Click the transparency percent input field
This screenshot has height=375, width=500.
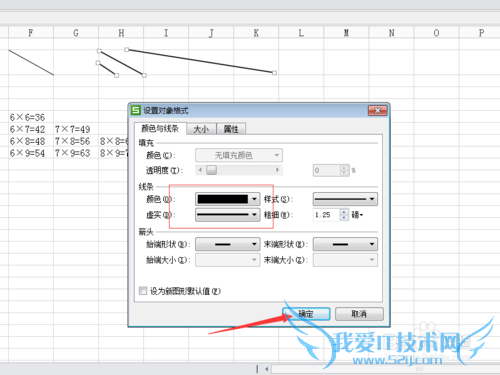point(327,170)
